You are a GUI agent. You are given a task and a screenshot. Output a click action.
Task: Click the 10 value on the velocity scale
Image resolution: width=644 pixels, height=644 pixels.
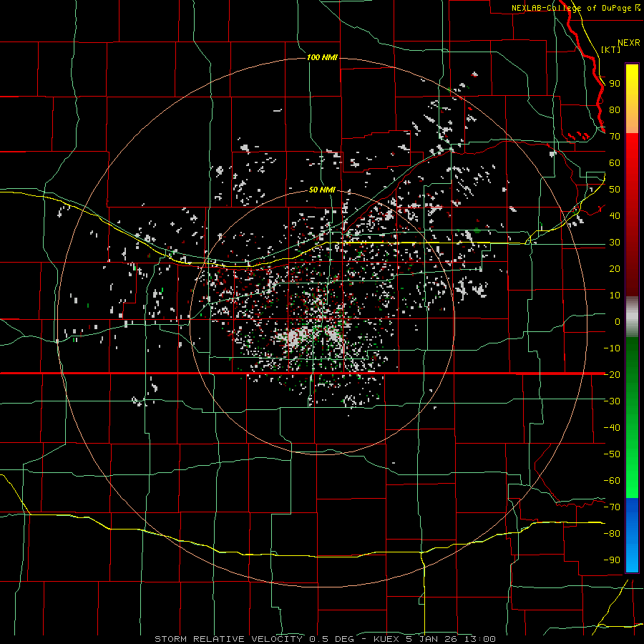click(x=615, y=296)
